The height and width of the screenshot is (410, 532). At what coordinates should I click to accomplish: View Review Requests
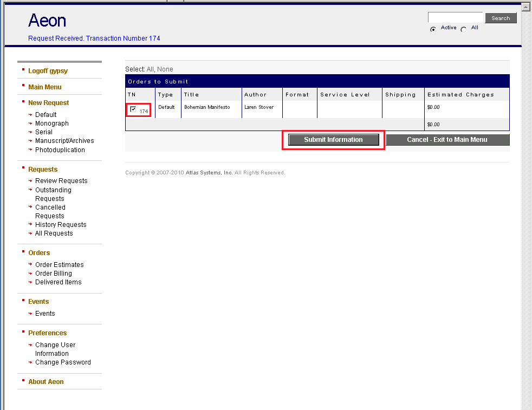pos(61,180)
